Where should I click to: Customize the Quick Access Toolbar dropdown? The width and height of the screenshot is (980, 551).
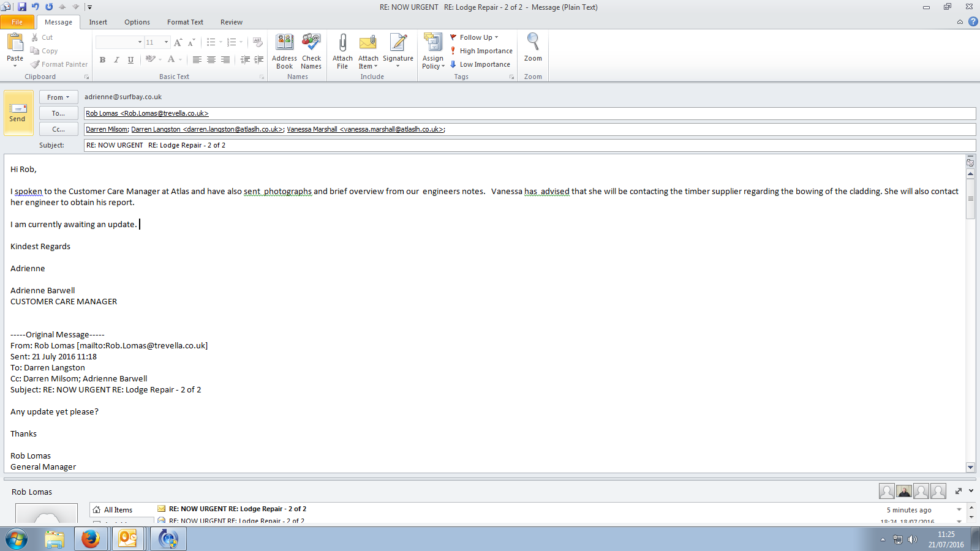(x=89, y=7)
